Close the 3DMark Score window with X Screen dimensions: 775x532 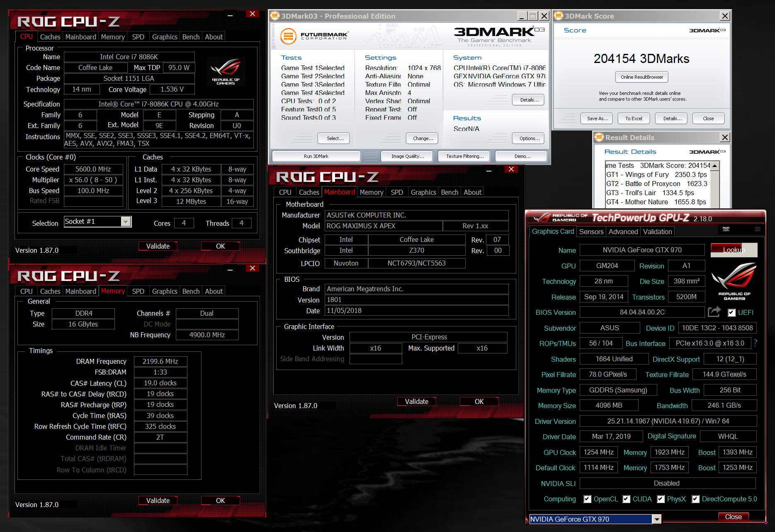[x=725, y=16]
